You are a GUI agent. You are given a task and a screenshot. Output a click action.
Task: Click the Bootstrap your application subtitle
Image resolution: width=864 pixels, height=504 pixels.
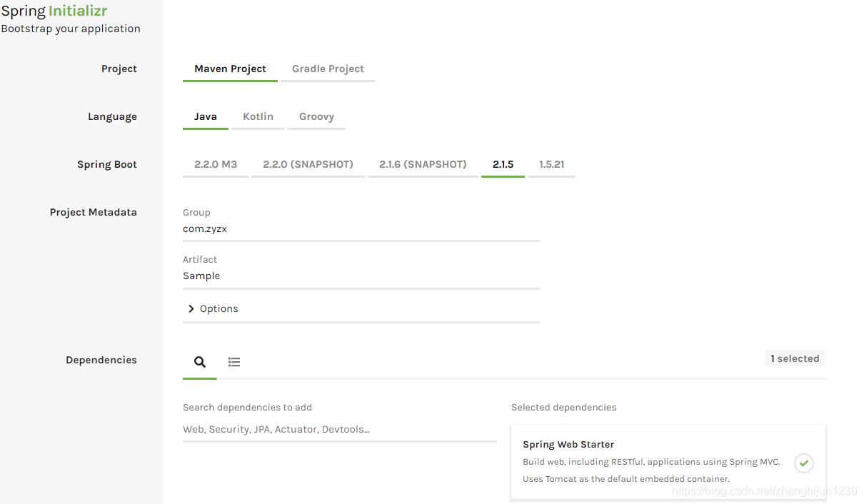click(71, 29)
